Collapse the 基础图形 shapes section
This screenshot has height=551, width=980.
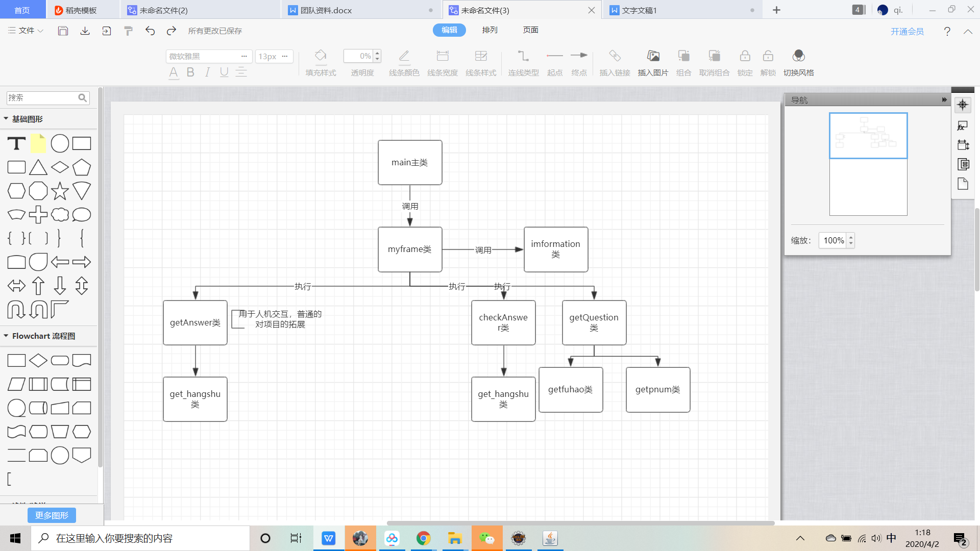pyautogui.click(x=6, y=119)
